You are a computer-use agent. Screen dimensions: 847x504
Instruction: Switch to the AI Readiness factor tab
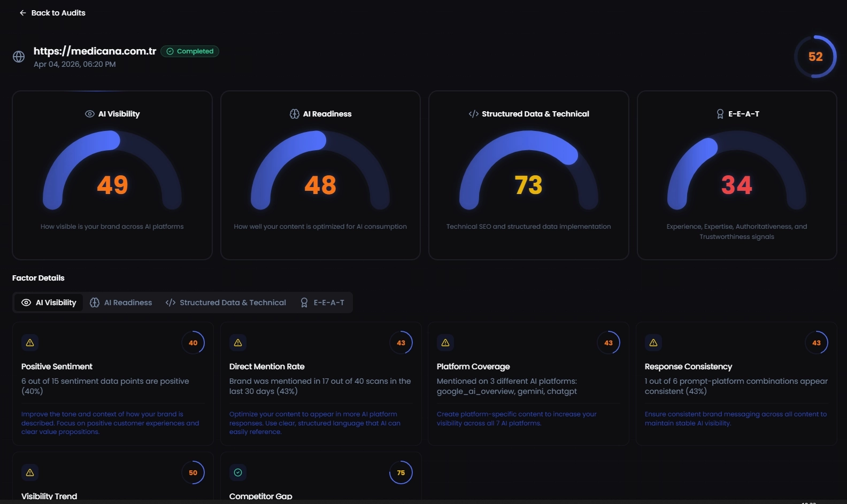coord(121,303)
